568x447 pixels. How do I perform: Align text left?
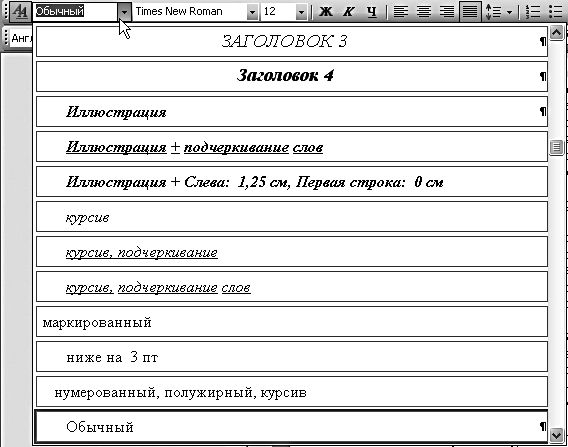[401, 12]
